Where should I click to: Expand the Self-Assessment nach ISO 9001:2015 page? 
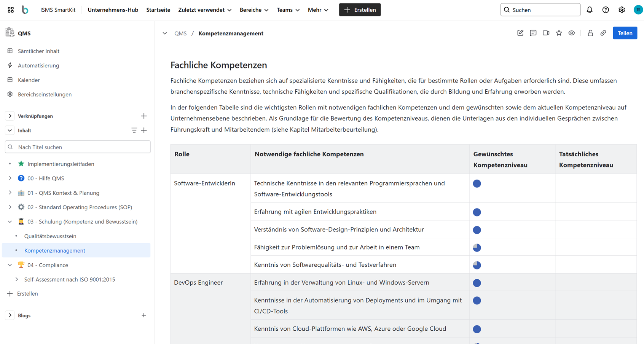click(17, 279)
